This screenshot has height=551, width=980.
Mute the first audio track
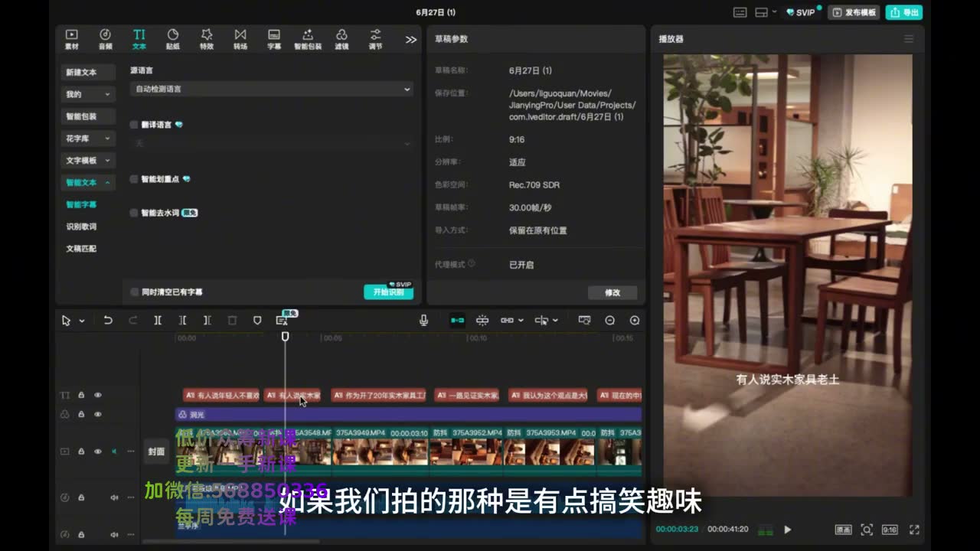(x=114, y=497)
